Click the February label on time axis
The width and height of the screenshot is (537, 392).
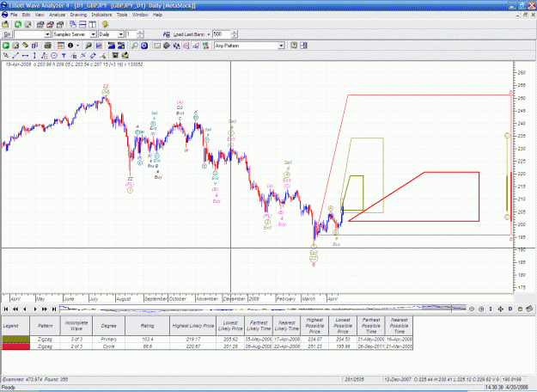point(285,299)
